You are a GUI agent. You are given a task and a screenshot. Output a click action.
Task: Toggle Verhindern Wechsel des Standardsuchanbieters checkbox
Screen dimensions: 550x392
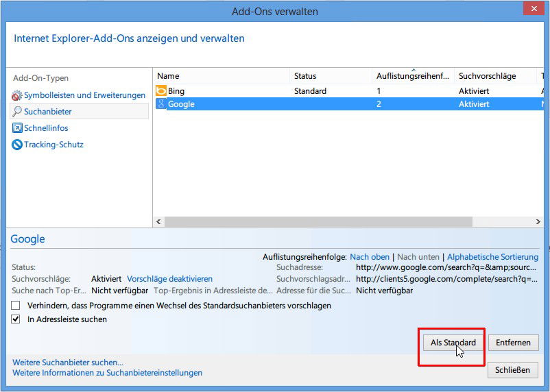16,306
